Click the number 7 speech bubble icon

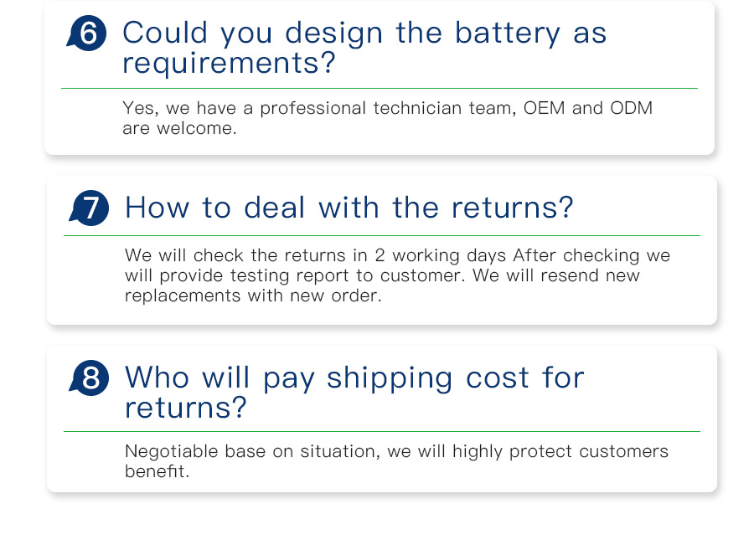[x=89, y=208]
